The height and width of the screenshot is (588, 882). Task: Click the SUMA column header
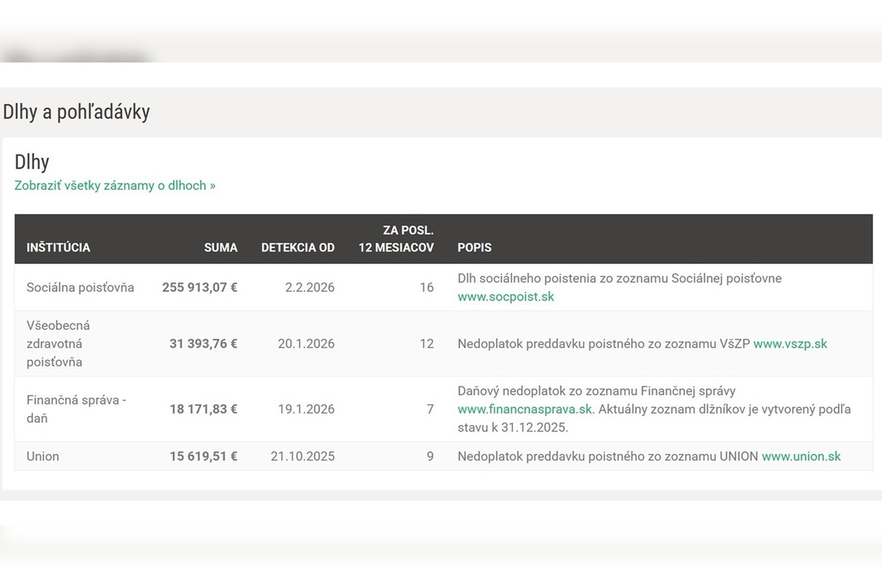[220, 248]
